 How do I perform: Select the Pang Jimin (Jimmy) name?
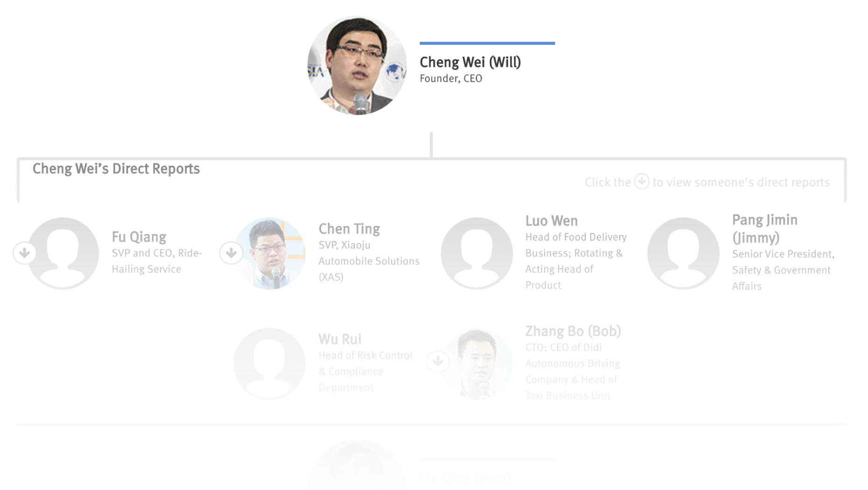(764, 228)
